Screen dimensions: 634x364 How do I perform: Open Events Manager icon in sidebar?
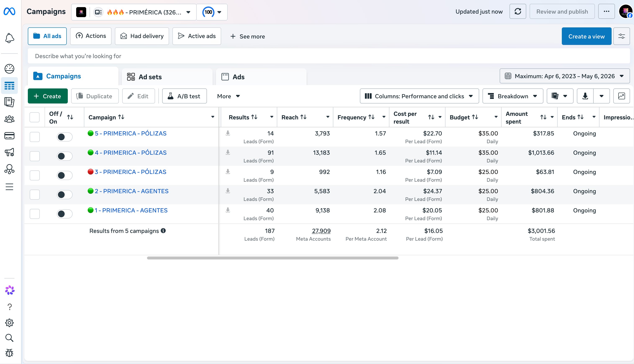tap(9, 169)
